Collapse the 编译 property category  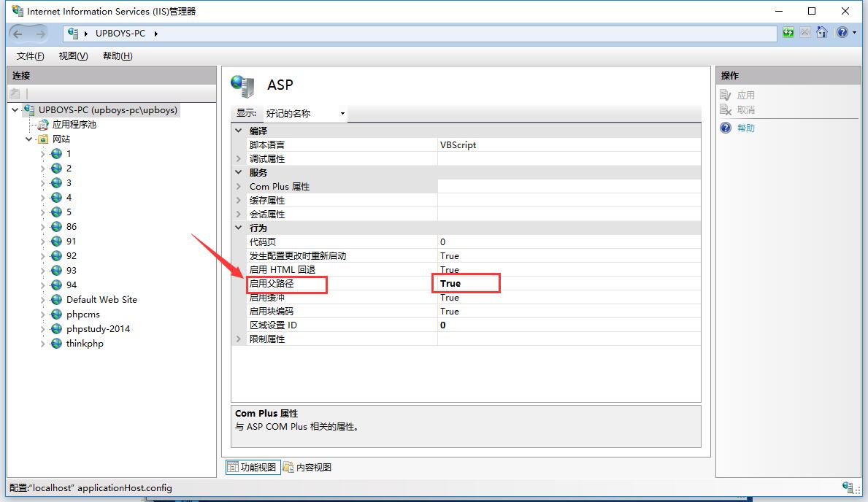click(x=239, y=131)
